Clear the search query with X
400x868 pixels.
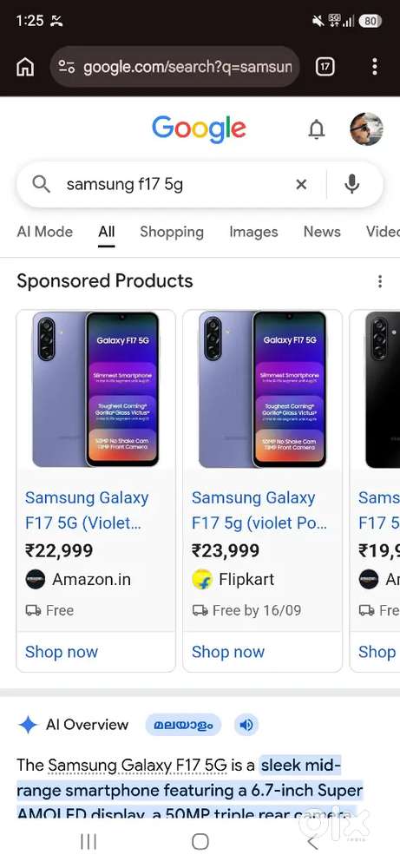click(x=301, y=184)
